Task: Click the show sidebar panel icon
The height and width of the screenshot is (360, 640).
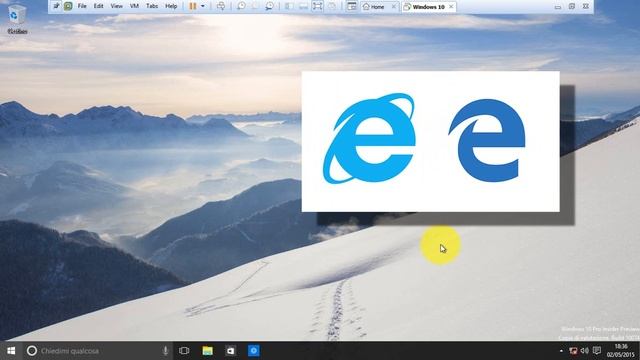Action: coord(289,6)
